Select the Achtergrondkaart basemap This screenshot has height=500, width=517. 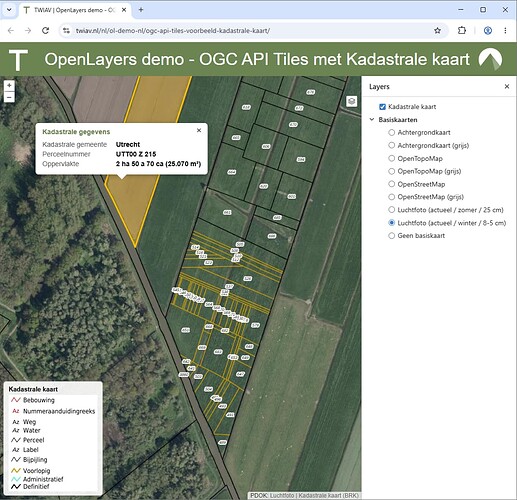pos(392,133)
